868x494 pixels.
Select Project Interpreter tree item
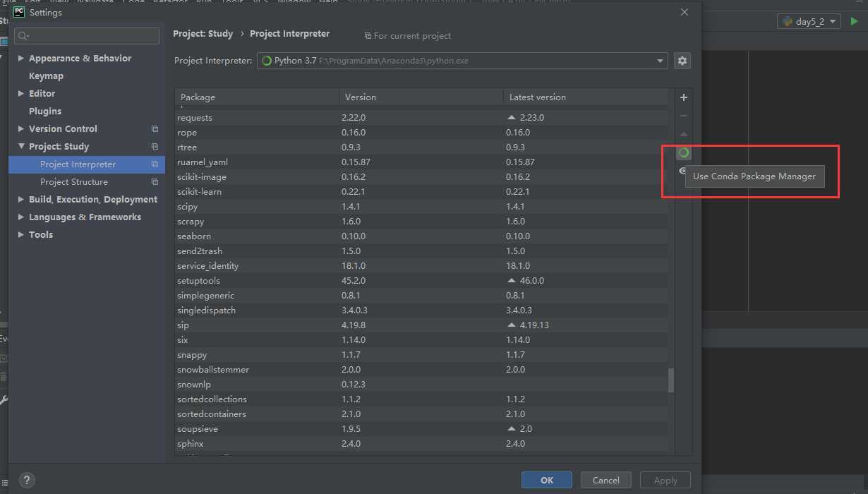[87, 164]
